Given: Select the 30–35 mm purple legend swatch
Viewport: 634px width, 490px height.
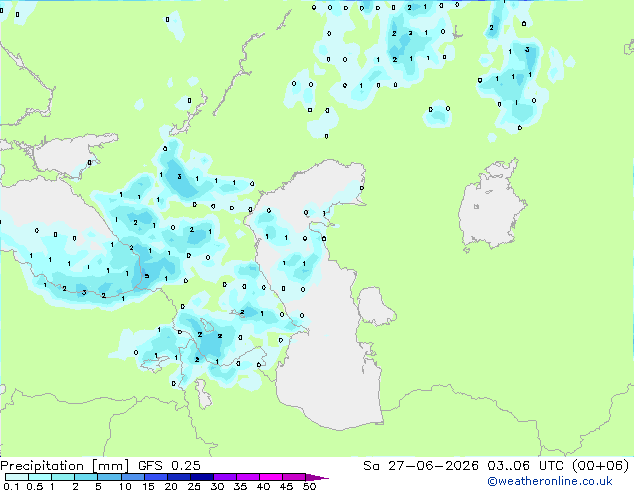Looking at the screenshot, I should tap(224, 477).
